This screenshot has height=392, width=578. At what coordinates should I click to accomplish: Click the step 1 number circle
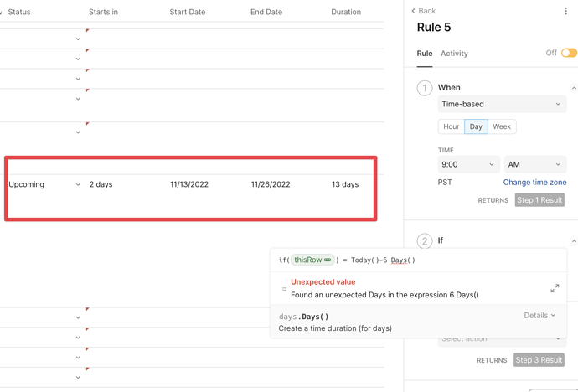(x=425, y=89)
